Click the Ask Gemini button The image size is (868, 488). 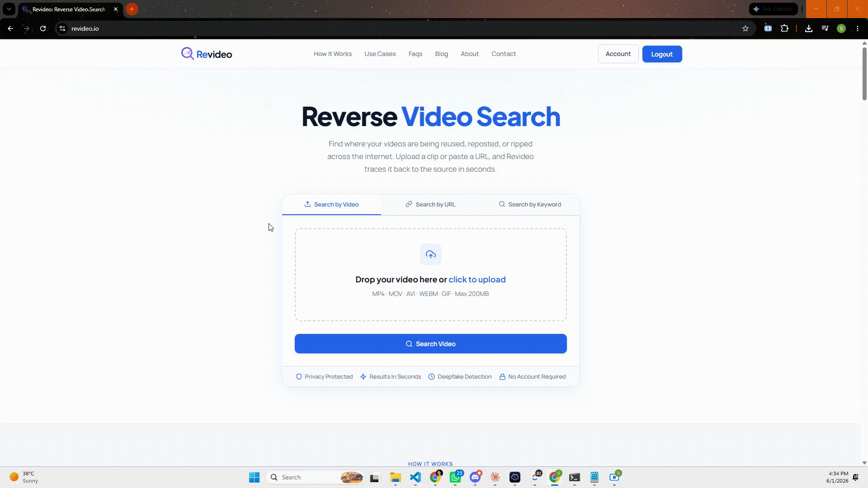pos(774,9)
